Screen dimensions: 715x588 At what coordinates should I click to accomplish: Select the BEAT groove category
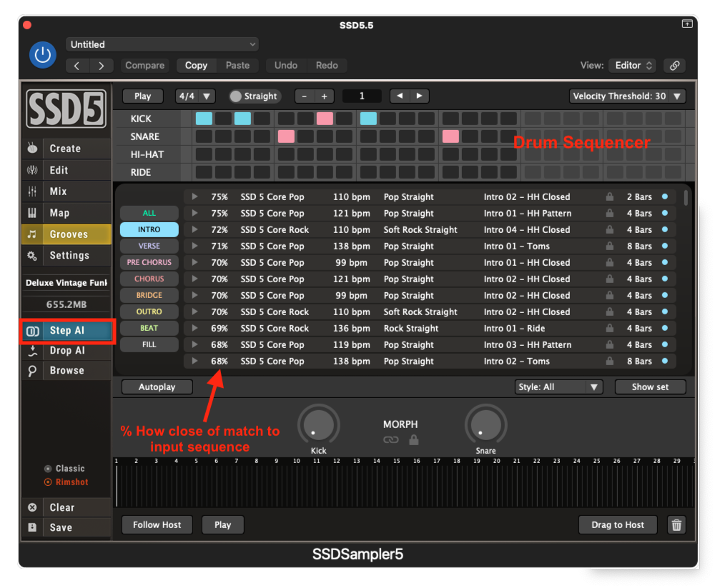click(x=149, y=328)
